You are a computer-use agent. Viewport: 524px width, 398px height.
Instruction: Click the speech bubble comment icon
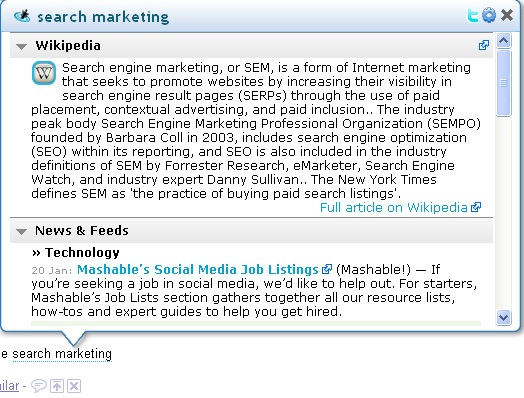point(38,386)
